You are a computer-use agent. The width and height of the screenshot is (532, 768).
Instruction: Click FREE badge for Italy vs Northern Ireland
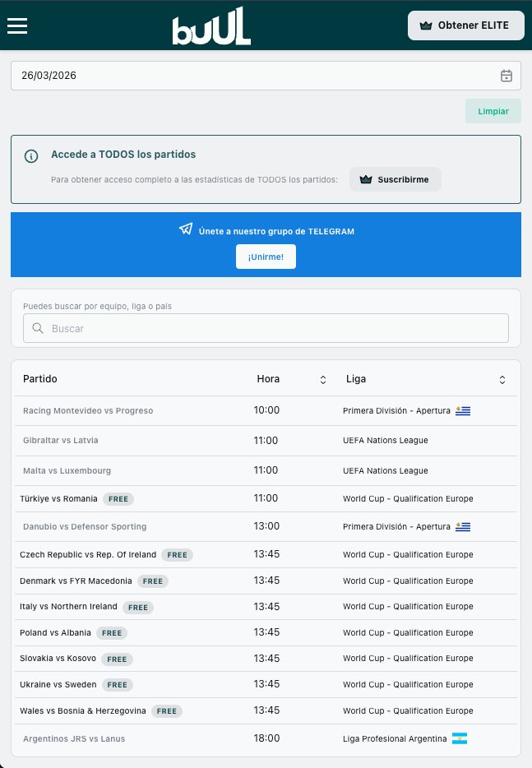(137, 608)
